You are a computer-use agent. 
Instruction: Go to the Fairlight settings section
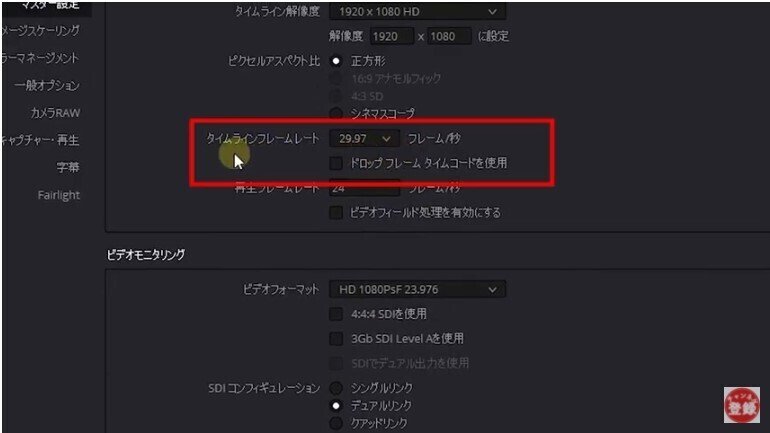pyautogui.click(x=58, y=195)
